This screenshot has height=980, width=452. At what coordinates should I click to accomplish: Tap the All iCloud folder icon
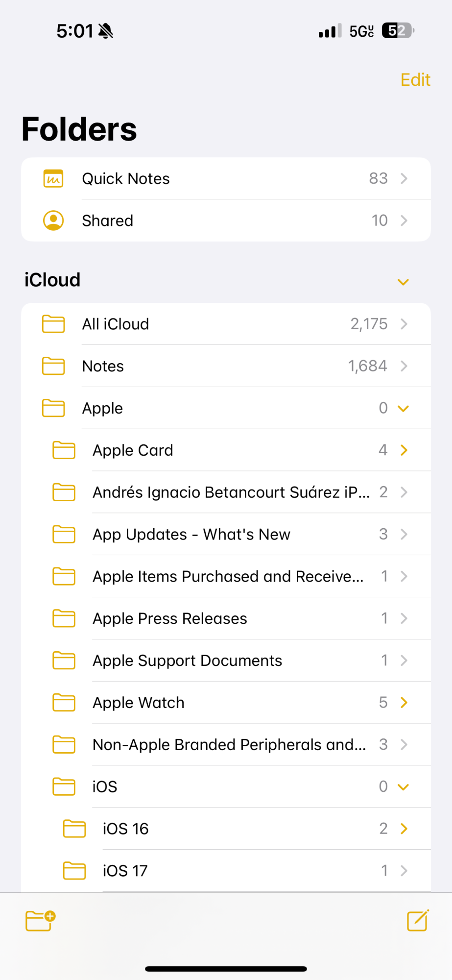[x=53, y=324]
